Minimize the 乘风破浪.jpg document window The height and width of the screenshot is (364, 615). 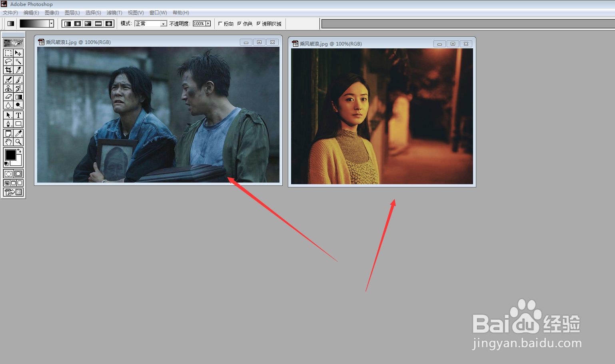tap(439, 44)
